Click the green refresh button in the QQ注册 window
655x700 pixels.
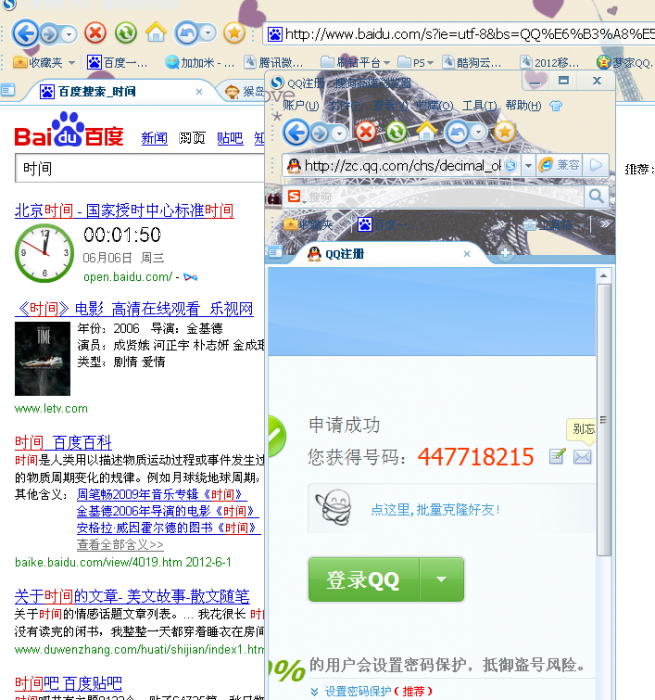point(396,132)
